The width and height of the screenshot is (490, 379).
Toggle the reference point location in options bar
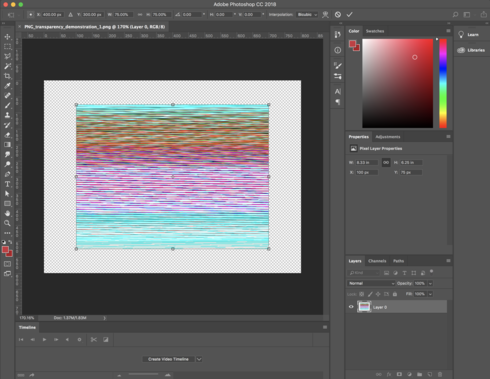coord(30,15)
